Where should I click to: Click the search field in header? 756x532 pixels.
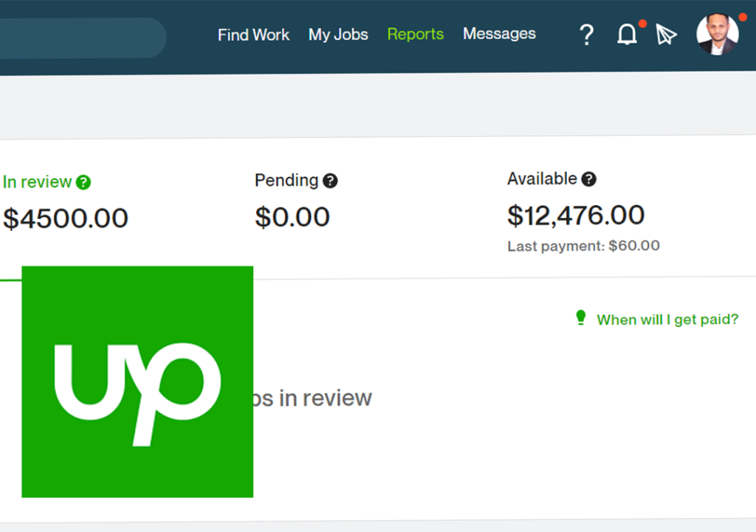[x=83, y=38]
